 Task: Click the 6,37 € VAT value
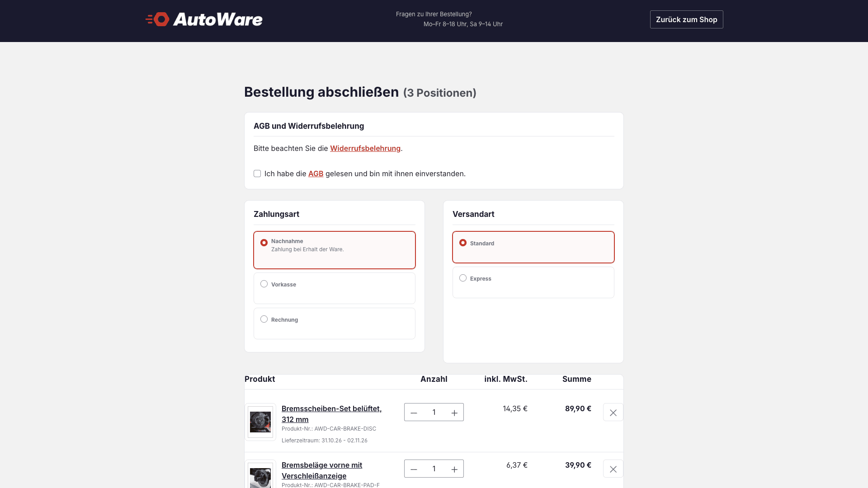coord(517,465)
